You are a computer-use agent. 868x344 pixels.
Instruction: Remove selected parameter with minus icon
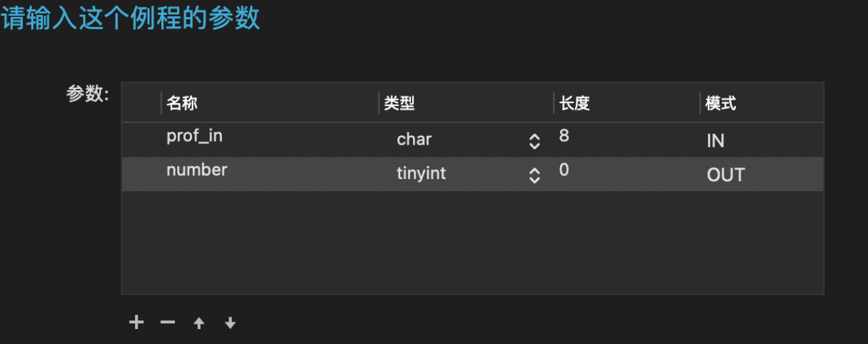(x=167, y=322)
